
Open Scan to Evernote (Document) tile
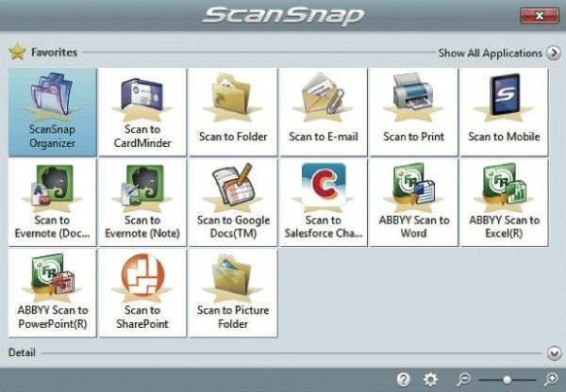coord(53,203)
